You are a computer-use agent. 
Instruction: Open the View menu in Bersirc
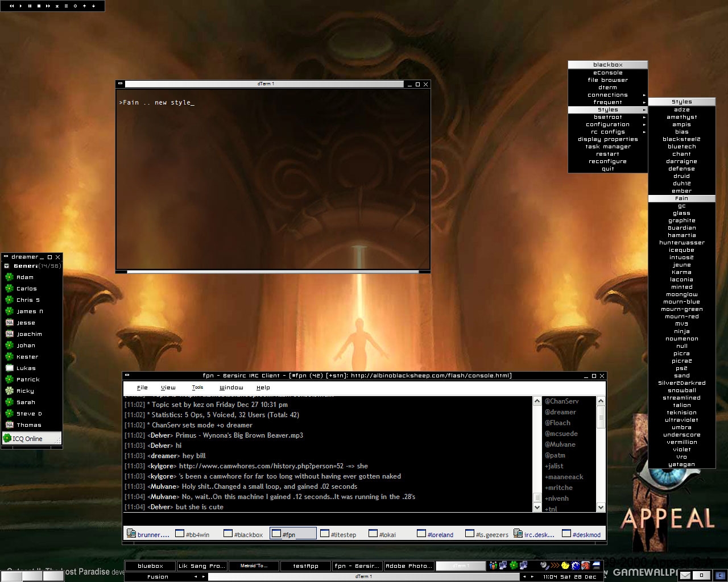(x=168, y=388)
